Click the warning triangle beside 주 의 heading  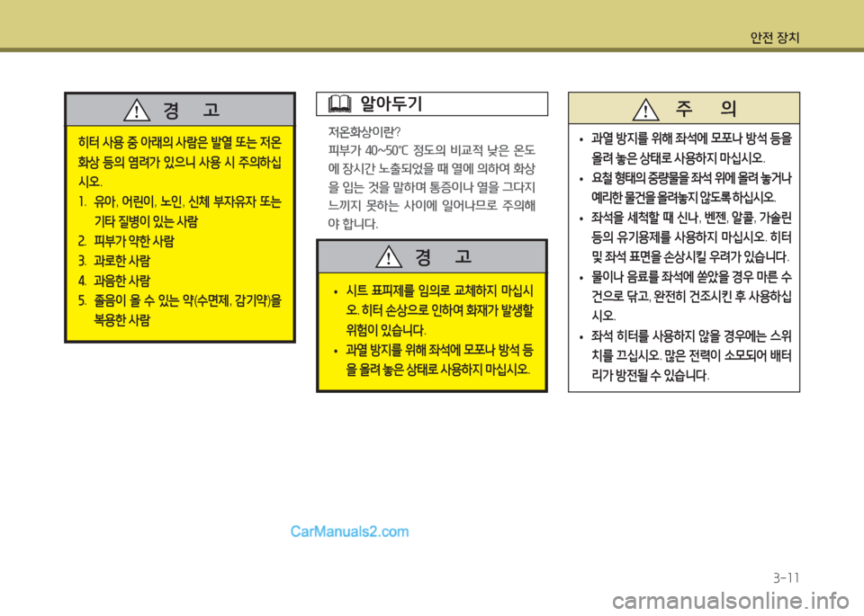pyautogui.click(x=646, y=109)
